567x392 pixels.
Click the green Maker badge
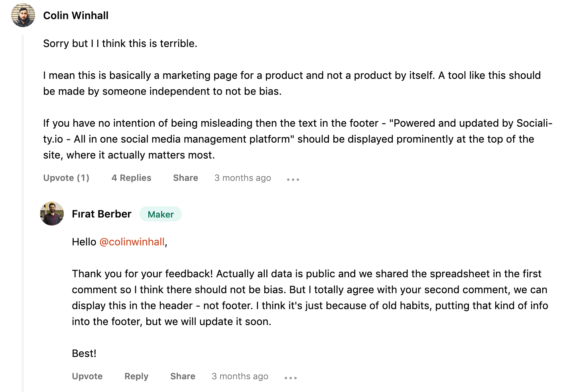[x=160, y=214]
